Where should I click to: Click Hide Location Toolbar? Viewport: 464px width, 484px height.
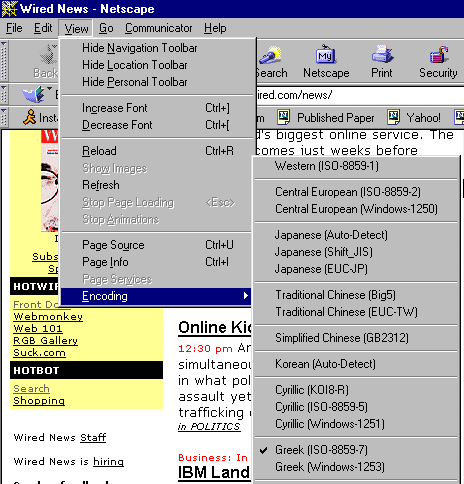pos(156,65)
